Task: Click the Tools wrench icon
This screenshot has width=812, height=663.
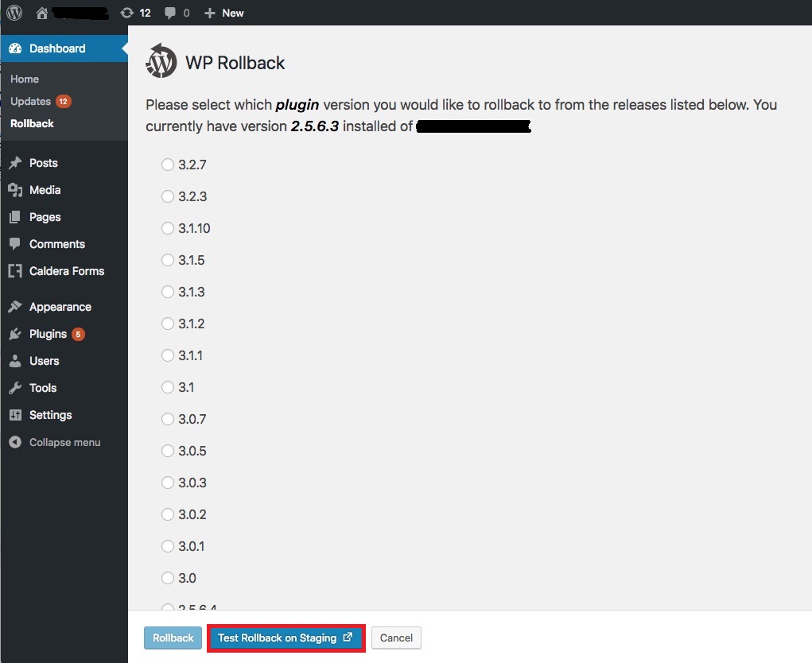Action: (15, 388)
